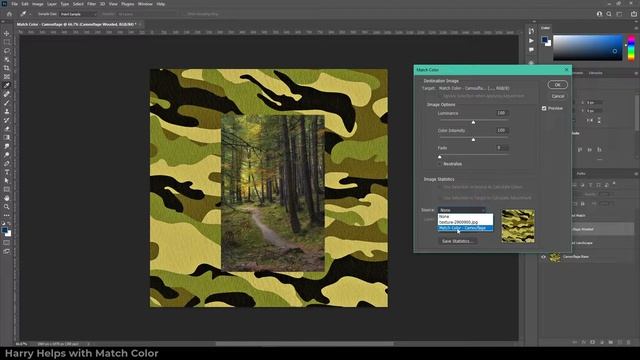640x360 pixels.
Task: Click Cancel in Match Color dialog
Action: click(558, 96)
